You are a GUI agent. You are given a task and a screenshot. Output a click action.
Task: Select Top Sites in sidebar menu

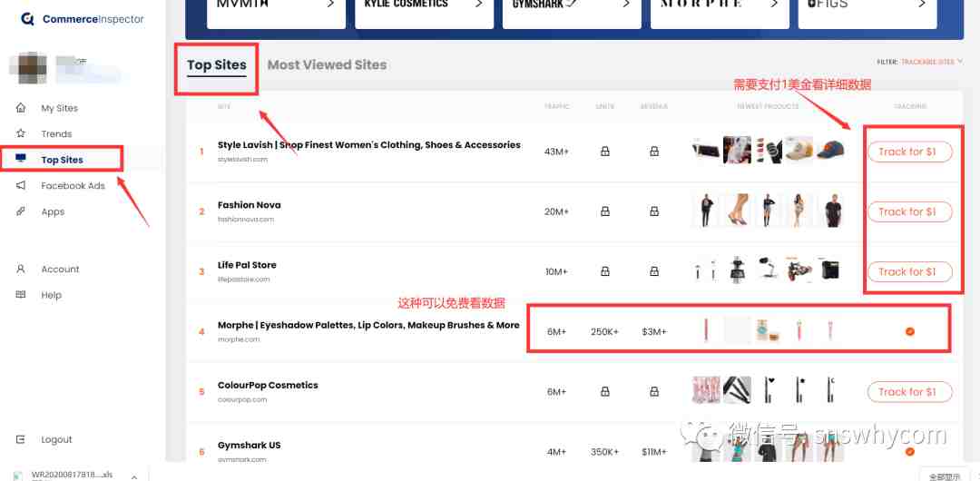[x=62, y=160]
